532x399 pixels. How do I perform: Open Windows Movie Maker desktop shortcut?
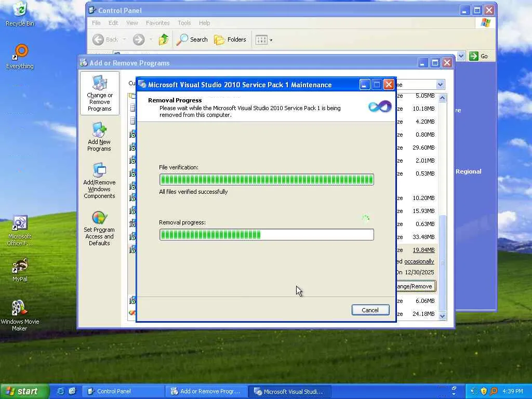20,315
